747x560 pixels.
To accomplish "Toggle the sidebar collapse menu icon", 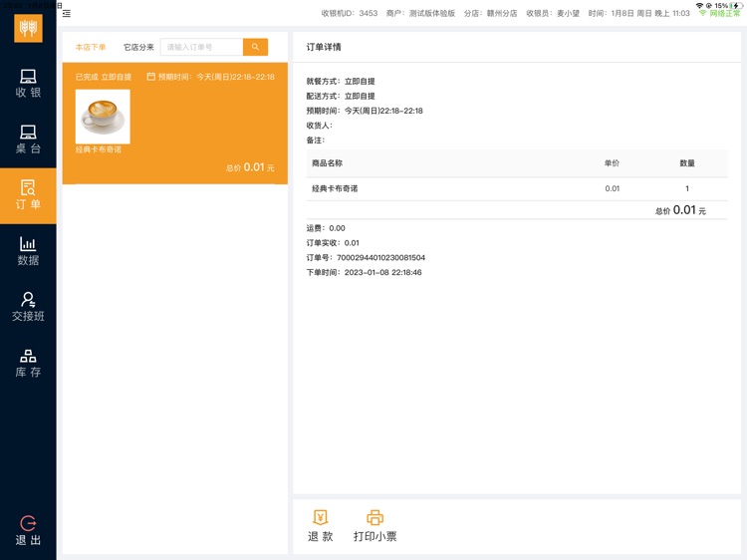I will click(x=67, y=14).
